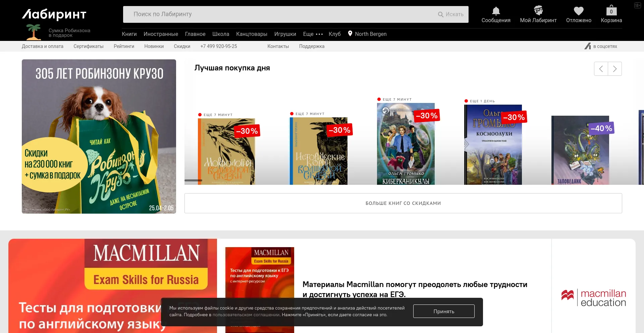Change the North Bergen location
The image size is (644, 333).
(371, 34)
